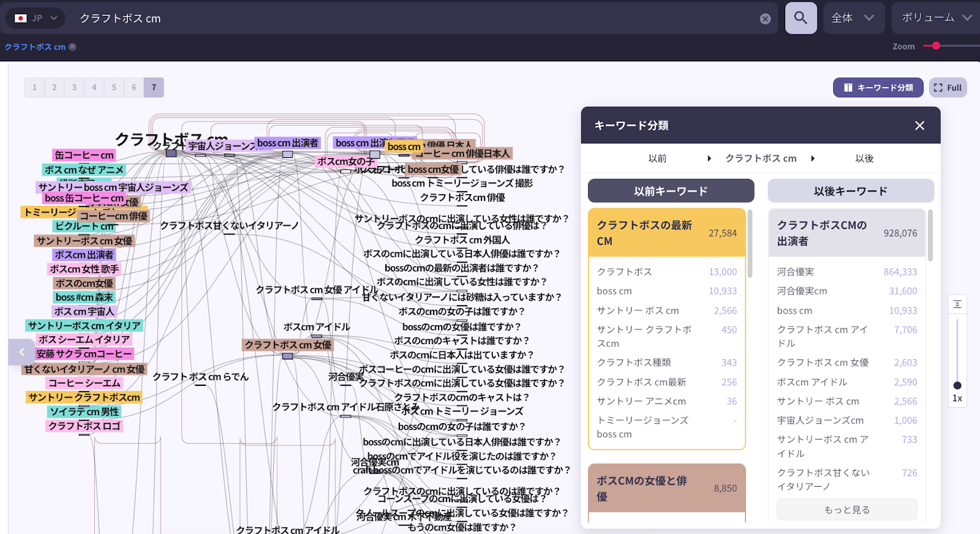Click the クラフトボス cm らでん node
The height and width of the screenshot is (534, 980).
point(201,377)
